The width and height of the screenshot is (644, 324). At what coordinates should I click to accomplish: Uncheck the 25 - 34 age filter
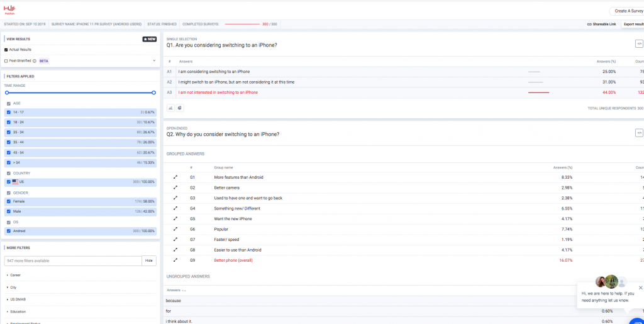[9, 132]
